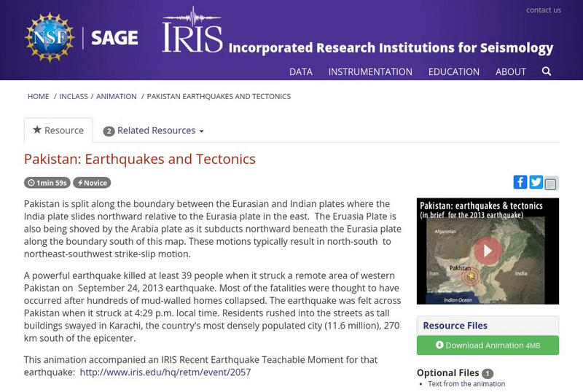The width and height of the screenshot is (583, 392).
Task: Click the gray document icon beside Twitter
Action: 551,184
